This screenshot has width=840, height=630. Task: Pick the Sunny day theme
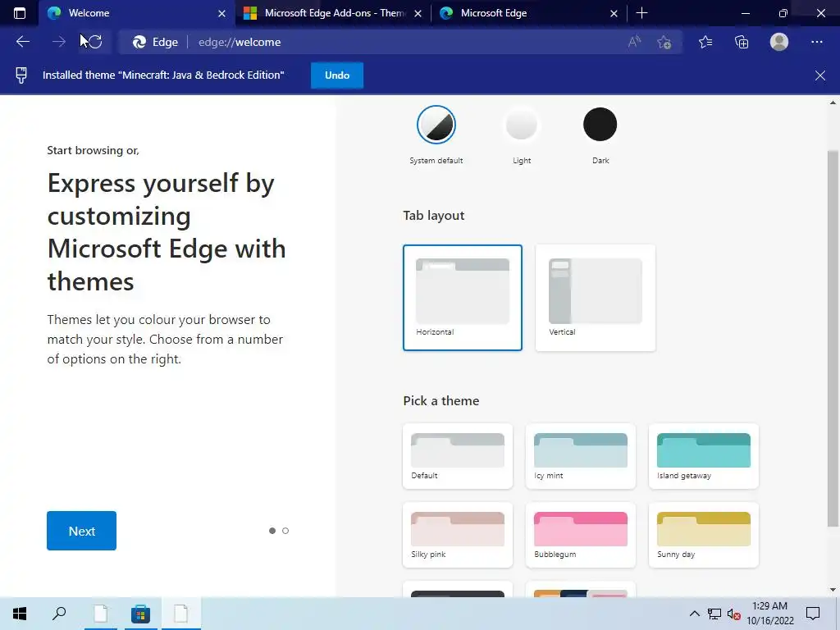703,535
